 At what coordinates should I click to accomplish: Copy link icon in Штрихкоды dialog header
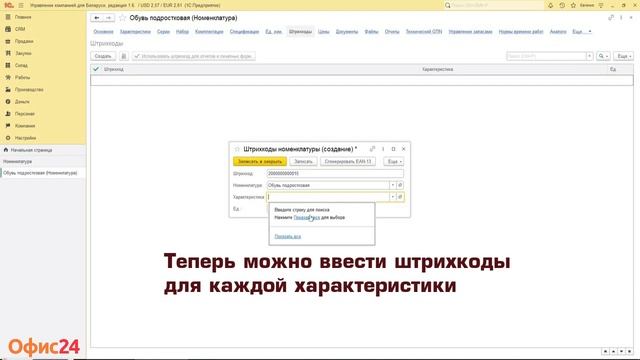tap(372, 149)
